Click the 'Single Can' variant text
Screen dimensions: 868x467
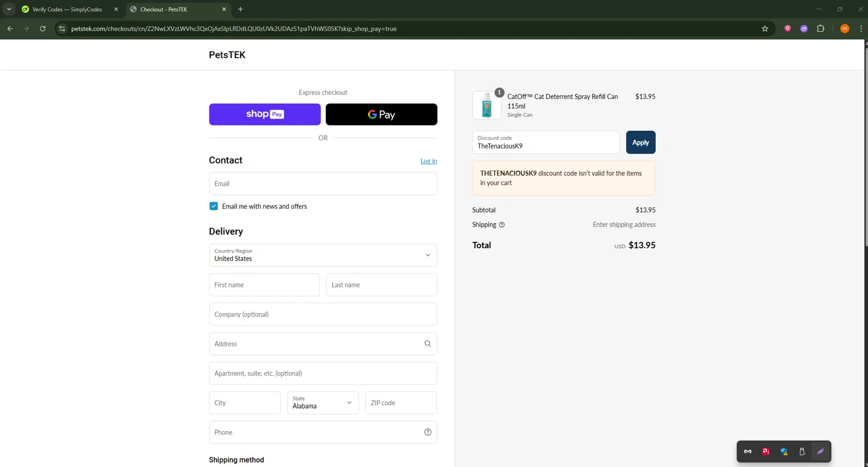(520, 115)
